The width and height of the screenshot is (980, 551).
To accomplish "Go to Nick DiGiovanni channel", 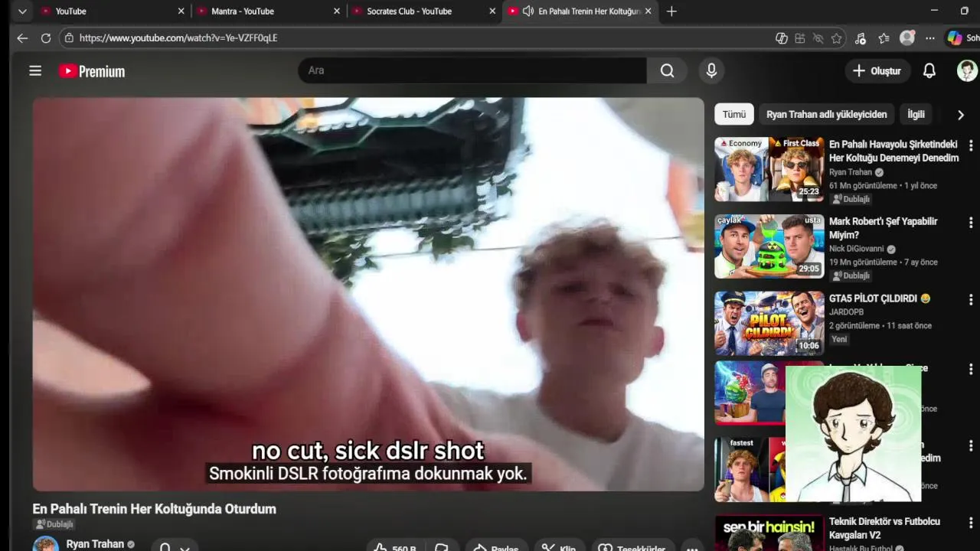I will pyautogui.click(x=857, y=249).
